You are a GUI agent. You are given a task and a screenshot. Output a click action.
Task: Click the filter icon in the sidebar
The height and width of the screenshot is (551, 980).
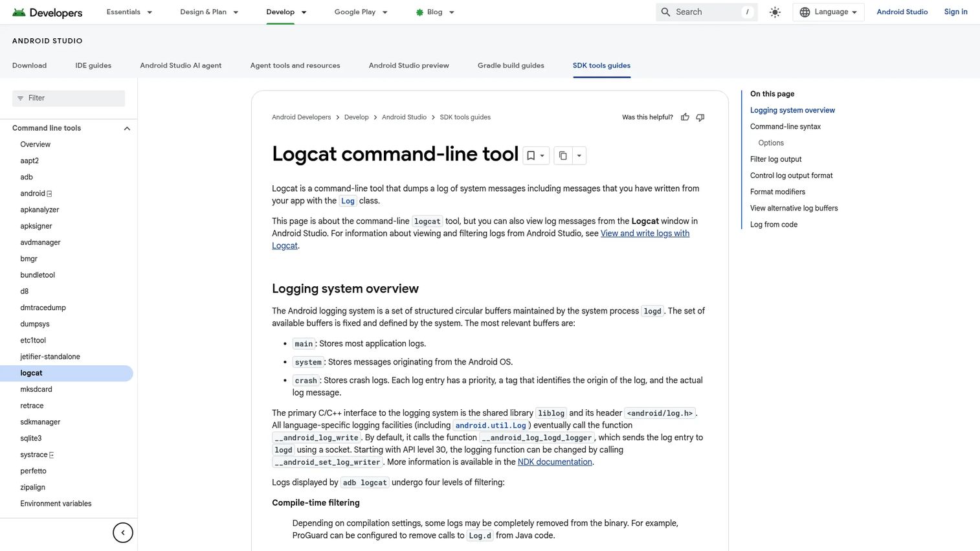tap(20, 98)
